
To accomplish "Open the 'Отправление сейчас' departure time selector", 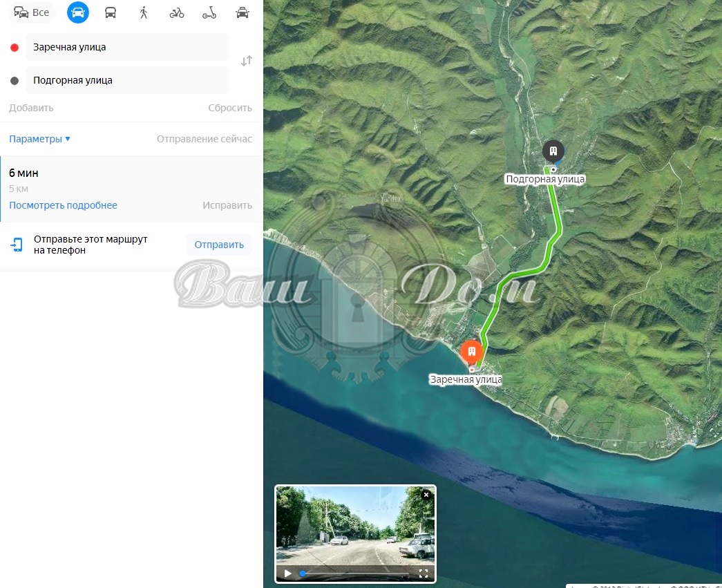I will (x=204, y=139).
